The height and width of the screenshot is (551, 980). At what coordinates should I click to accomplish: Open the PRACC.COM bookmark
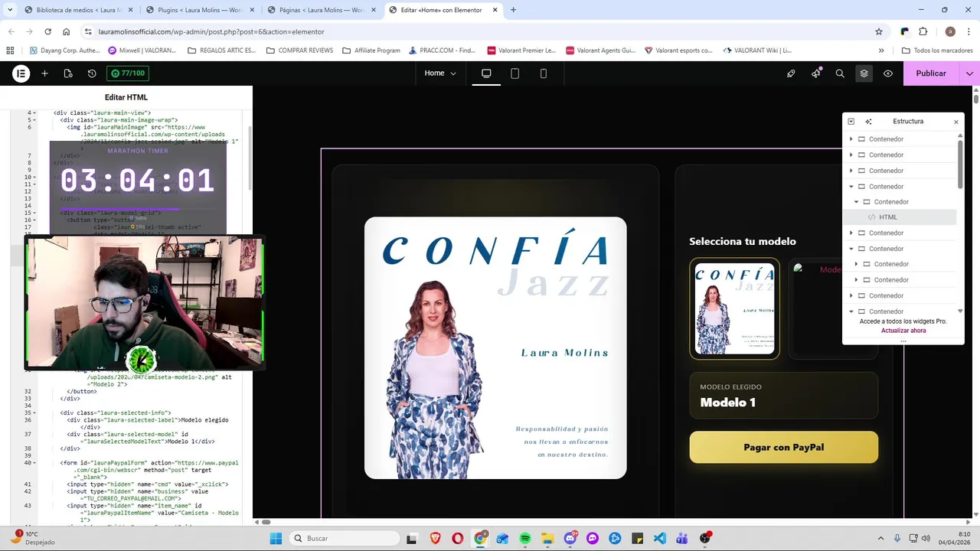443,51
